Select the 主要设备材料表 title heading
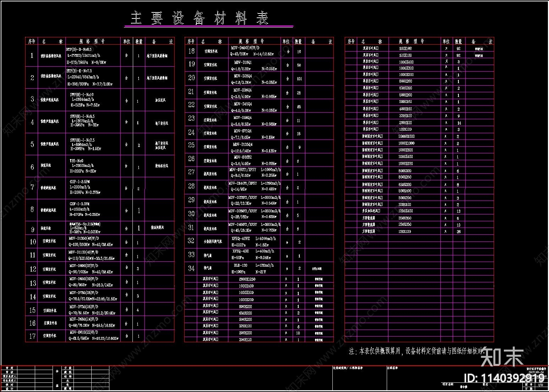This screenshot has height=392, width=549. point(200,18)
